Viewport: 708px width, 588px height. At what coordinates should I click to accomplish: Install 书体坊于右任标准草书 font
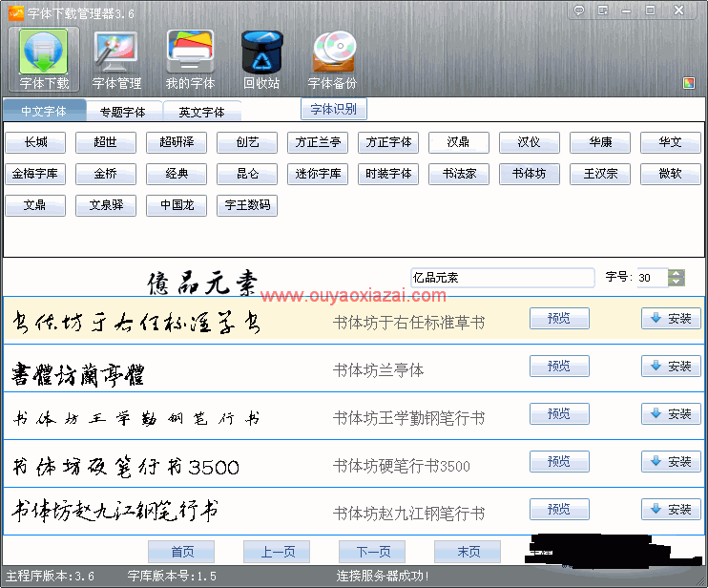click(671, 319)
